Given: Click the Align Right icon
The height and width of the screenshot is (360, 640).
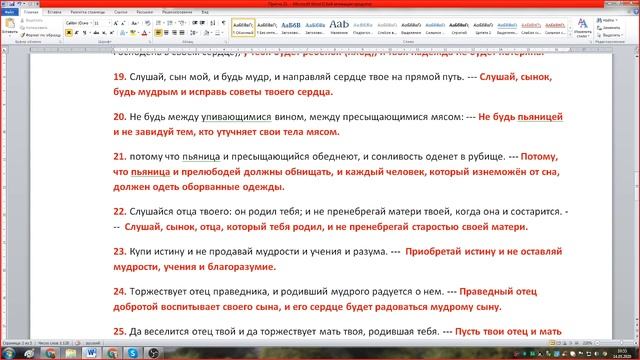Looking at the screenshot, I should pos(174,33).
